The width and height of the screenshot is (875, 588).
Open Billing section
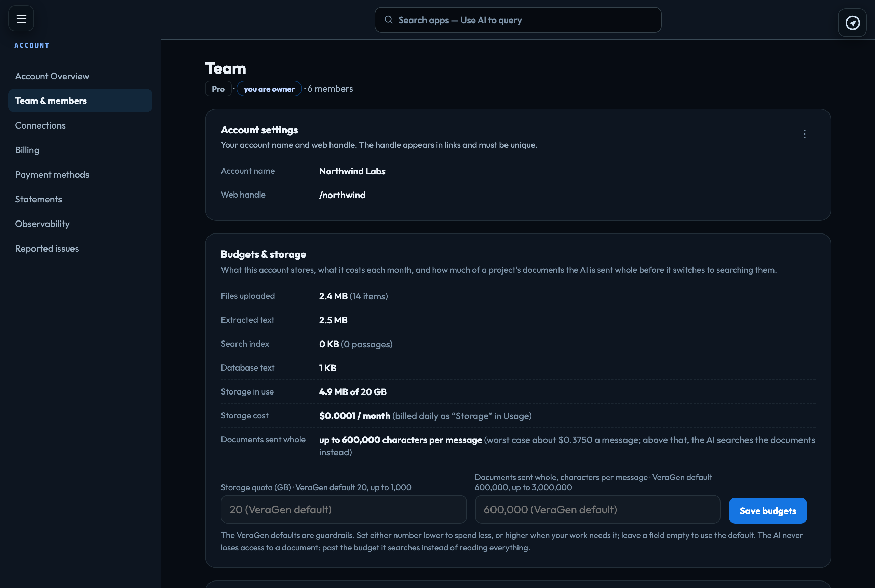pyautogui.click(x=80, y=150)
